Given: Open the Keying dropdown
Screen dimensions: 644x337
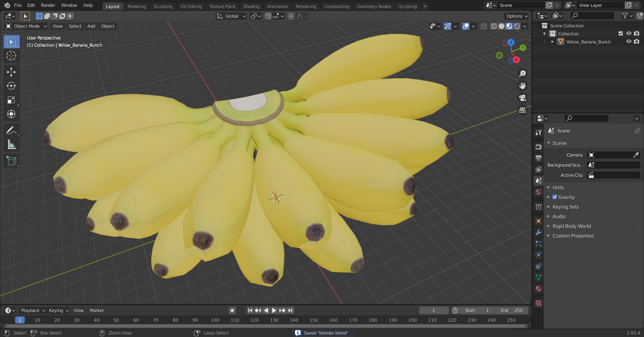Looking at the screenshot, I should point(59,310).
